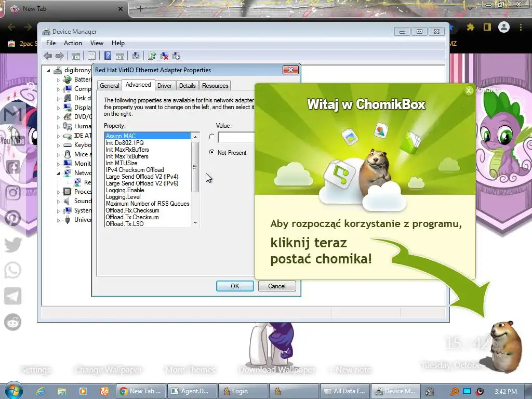The height and width of the screenshot is (399, 532).
Task: Click Cancel in adapter Properties dialog
Action: point(277,286)
